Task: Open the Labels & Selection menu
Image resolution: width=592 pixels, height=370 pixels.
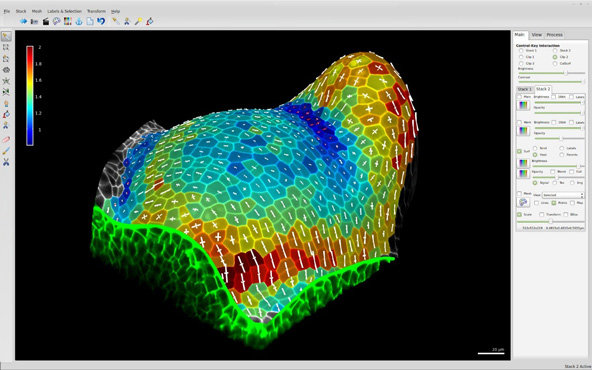Action: [x=64, y=11]
